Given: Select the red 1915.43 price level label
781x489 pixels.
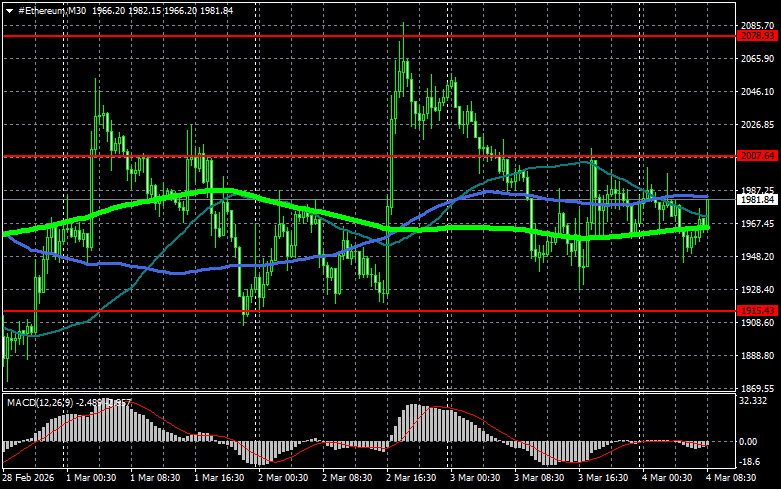Looking at the screenshot, I should (758, 311).
